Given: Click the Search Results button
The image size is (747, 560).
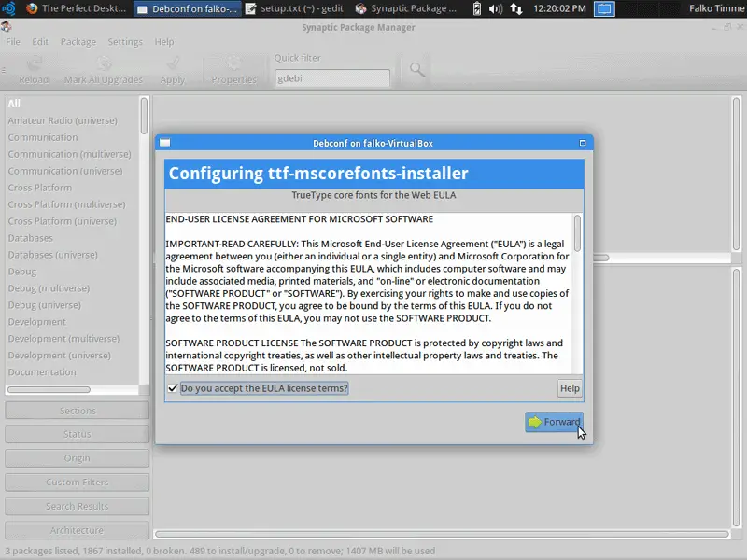Looking at the screenshot, I should coord(78,506).
